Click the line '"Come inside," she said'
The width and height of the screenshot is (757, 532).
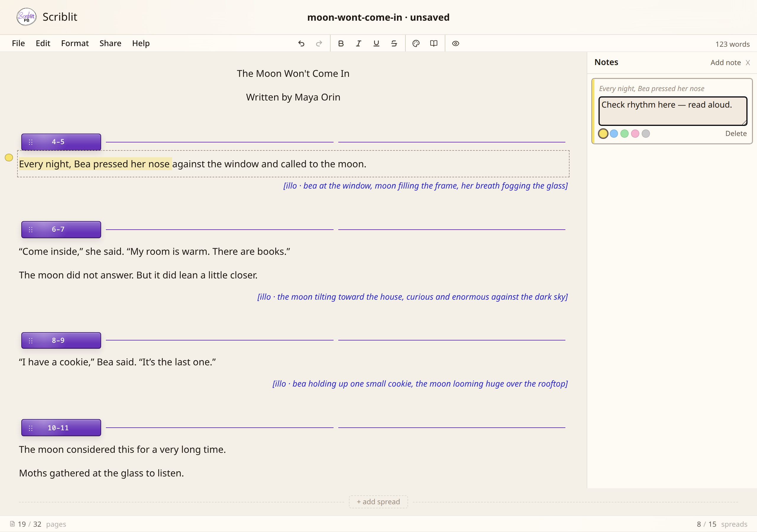click(155, 252)
